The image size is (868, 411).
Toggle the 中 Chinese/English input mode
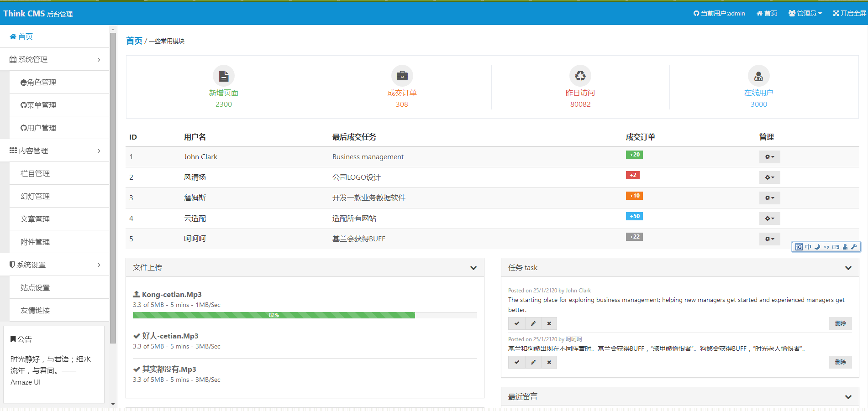(x=808, y=247)
